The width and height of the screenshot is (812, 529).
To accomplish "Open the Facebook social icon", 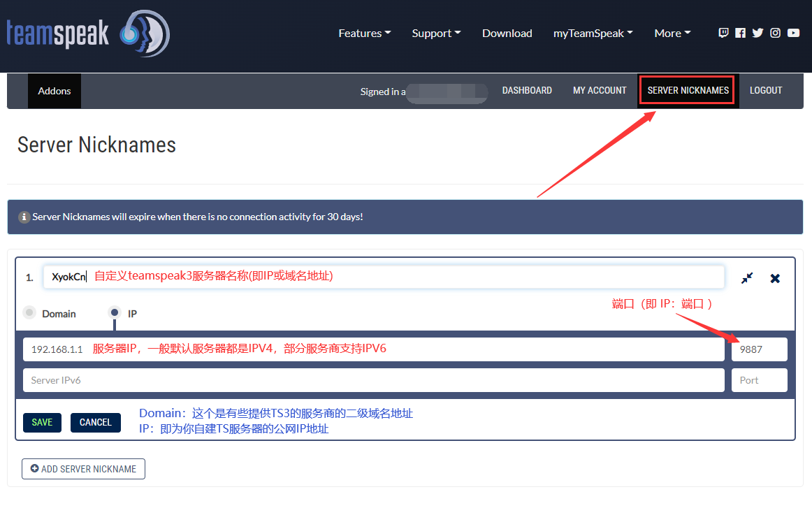I will tap(741, 33).
